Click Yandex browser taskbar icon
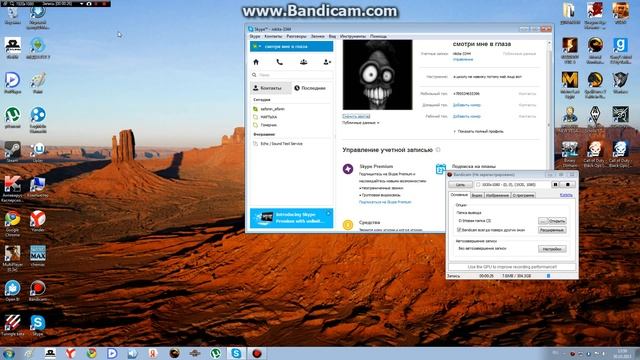The height and width of the screenshot is (360, 640). [x=71, y=353]
